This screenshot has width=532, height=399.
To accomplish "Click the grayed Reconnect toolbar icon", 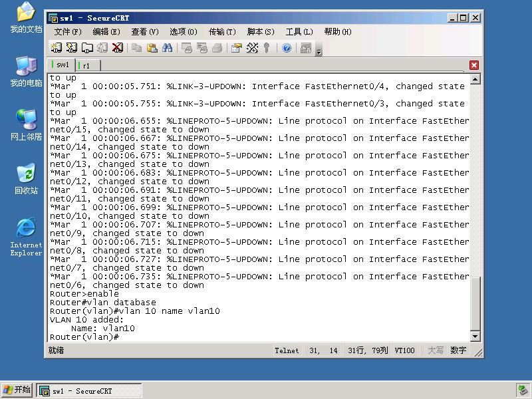I will pos(102,48).
